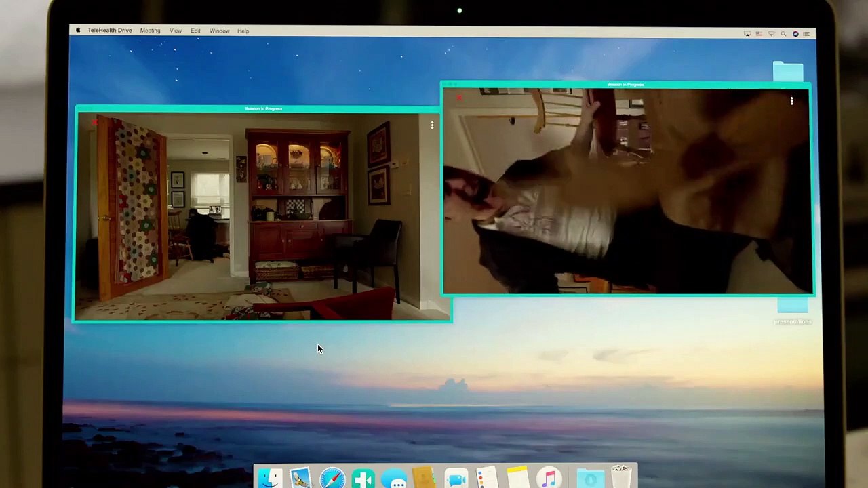Open the video chat app in the dock

coord(456,479)
